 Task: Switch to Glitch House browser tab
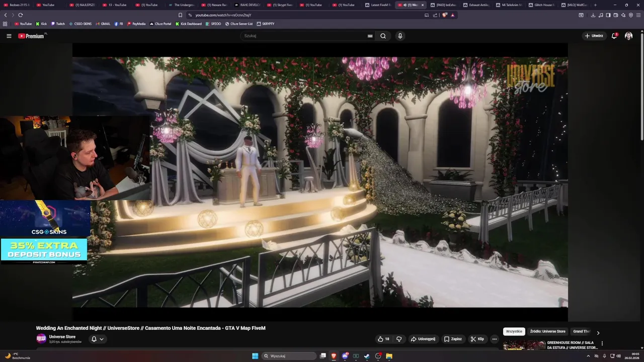point(541,5)
